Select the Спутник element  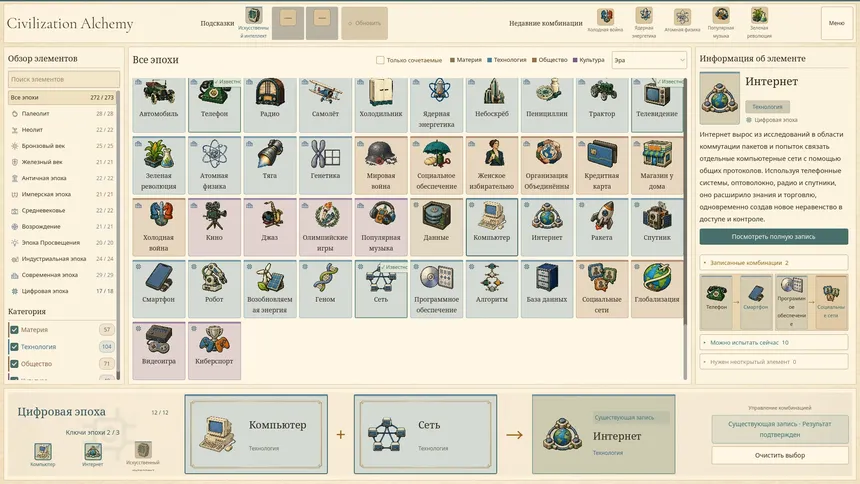coord(657,227)
